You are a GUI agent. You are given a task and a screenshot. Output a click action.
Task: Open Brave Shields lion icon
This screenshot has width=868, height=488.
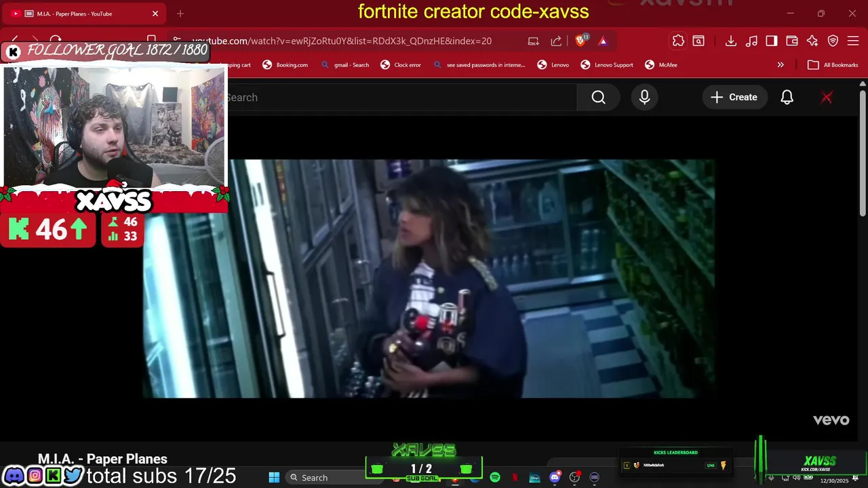pyautogui.click(x=580, y=41)
